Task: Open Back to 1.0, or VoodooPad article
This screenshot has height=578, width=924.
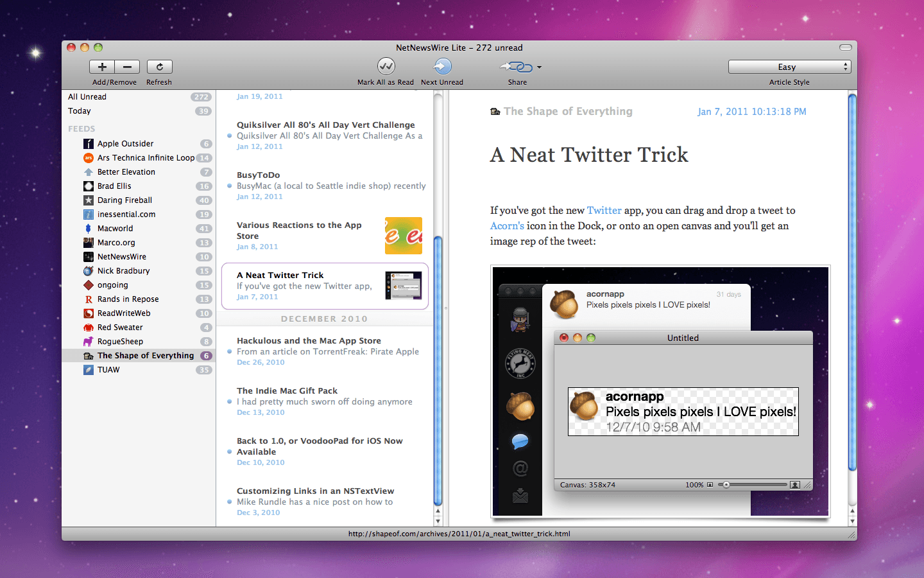Action: tap(325, 451)
